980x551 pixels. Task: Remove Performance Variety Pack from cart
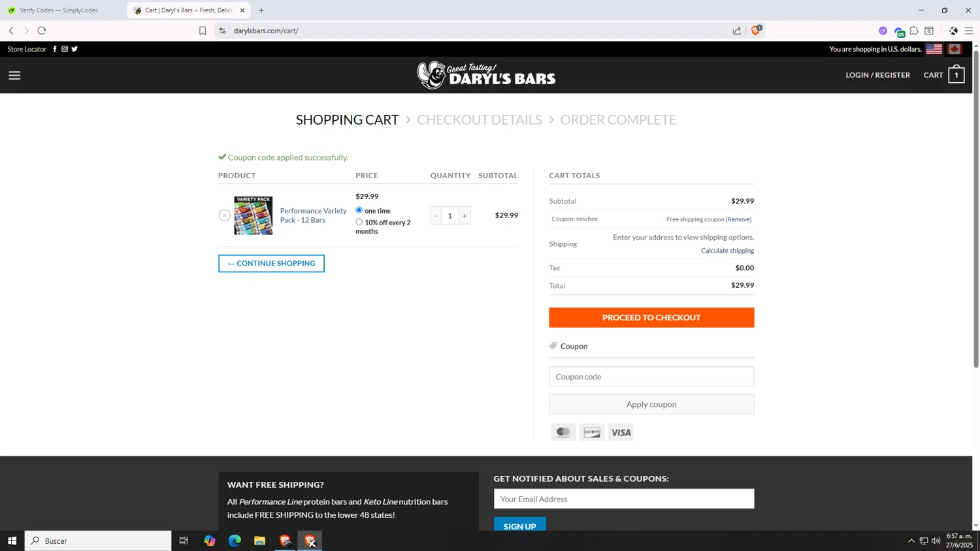[224, 215]
